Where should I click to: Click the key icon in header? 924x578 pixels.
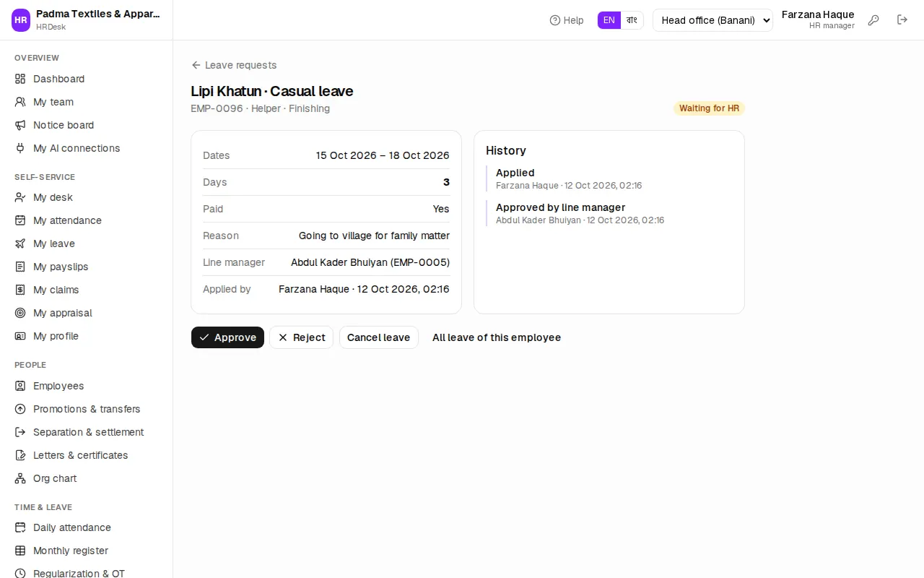click(x=873, y=20)
